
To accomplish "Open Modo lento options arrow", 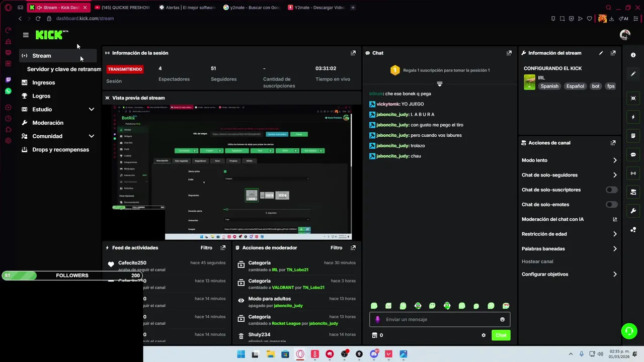I will [615, 160].
